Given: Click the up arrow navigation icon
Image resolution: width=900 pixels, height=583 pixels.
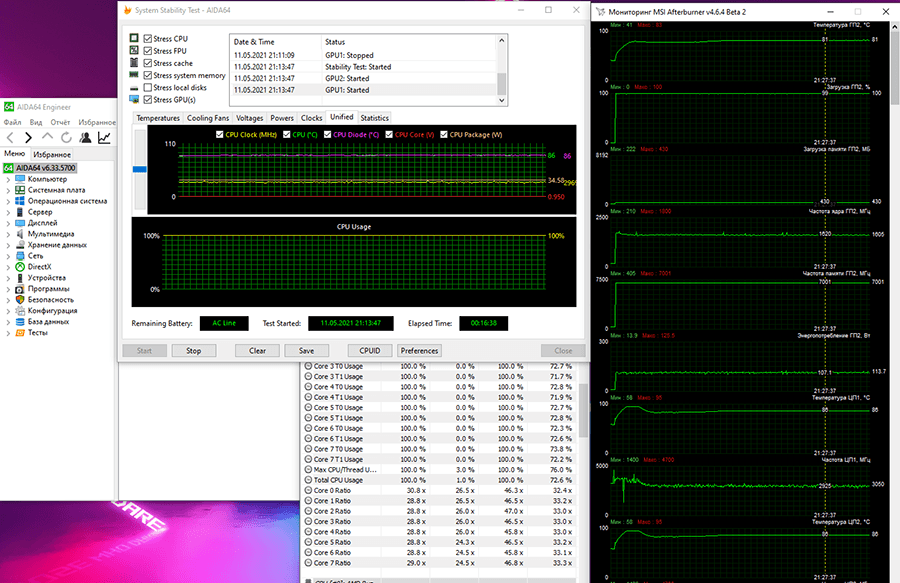Looking at the screenshot, I should click(x=48, y=137).
